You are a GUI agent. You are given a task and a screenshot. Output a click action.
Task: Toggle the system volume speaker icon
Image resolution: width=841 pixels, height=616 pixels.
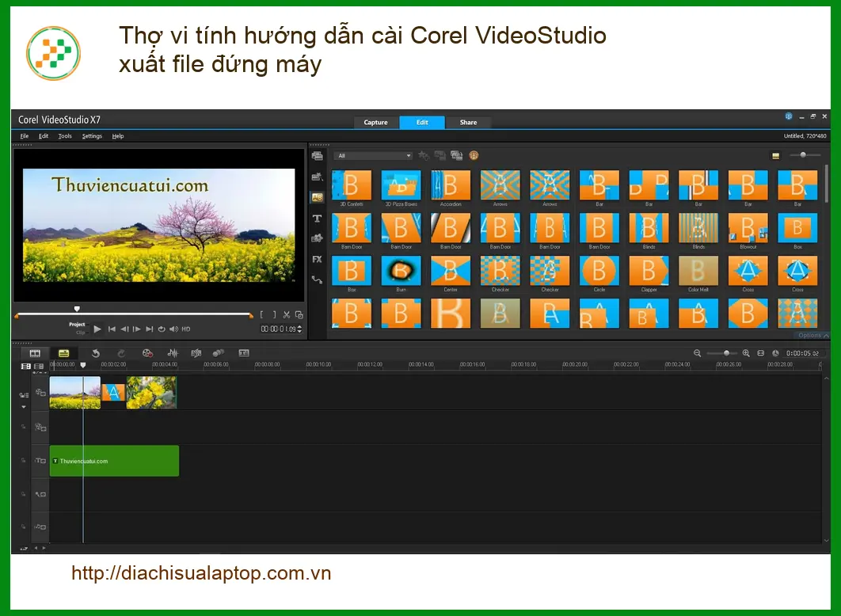point(173,329)
